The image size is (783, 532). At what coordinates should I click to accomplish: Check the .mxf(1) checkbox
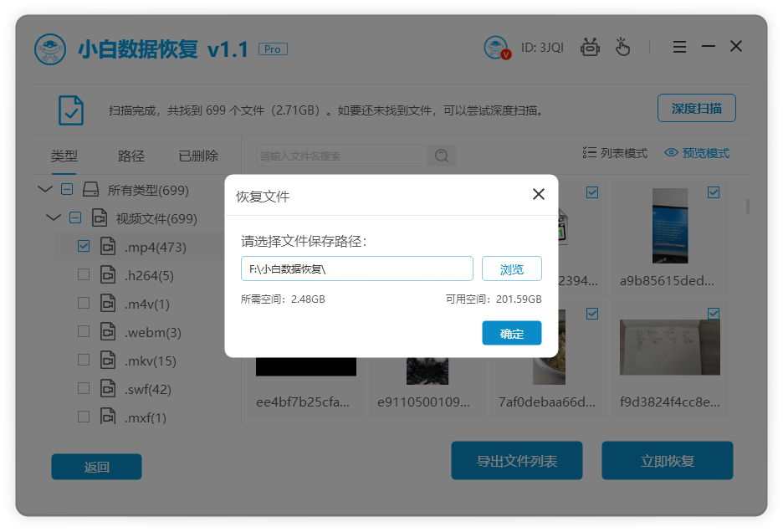[84, 417]
